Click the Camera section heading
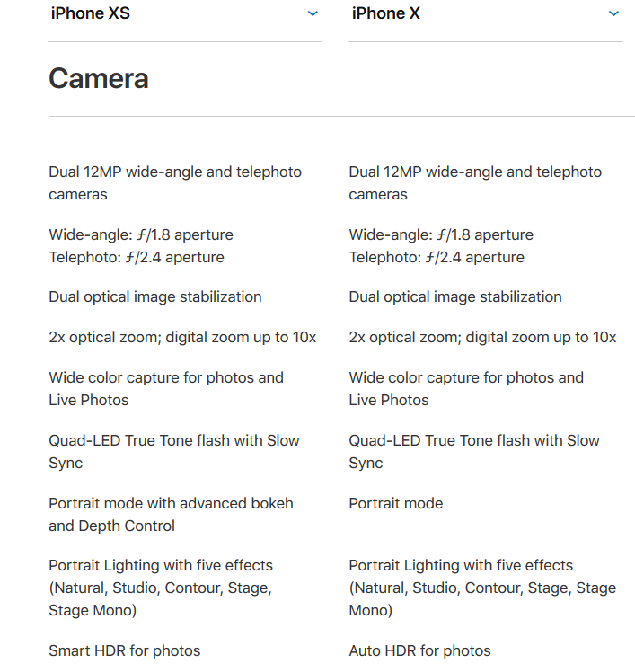 (x=99, y=79)
